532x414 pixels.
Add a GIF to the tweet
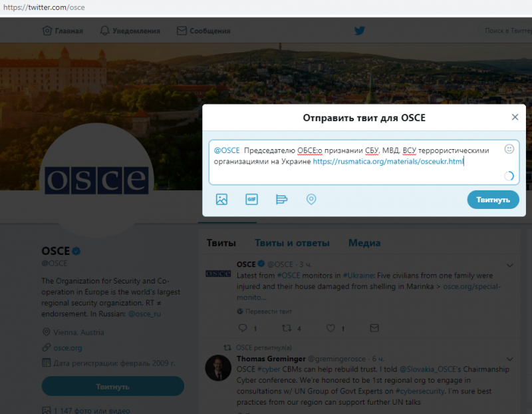coord(251,200)
